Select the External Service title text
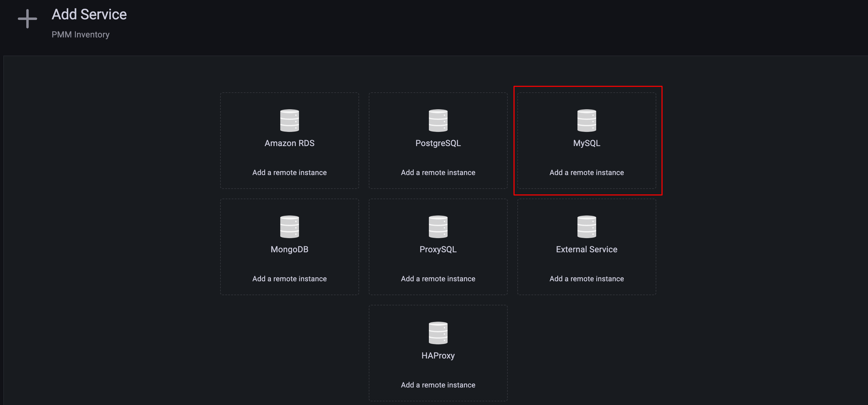 (x=587, y=249)
